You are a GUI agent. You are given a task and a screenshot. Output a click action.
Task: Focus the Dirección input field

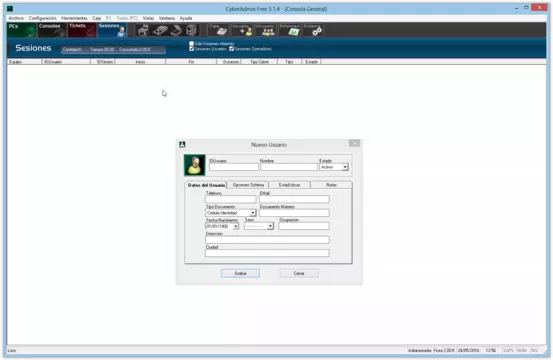(267, 240)
